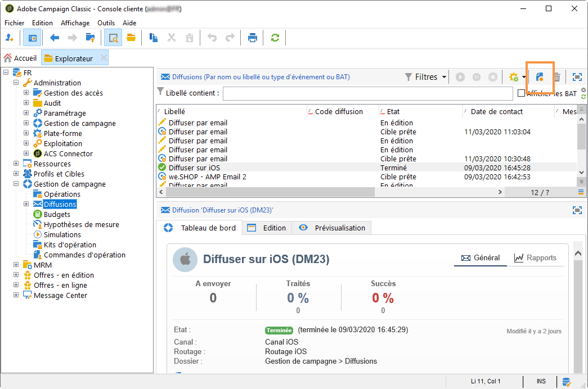Image resolution: width=588 pixels, height=389 pixels.
Task: Open the list options menu icon near 12 / ?
Action: tap(581, 192)
